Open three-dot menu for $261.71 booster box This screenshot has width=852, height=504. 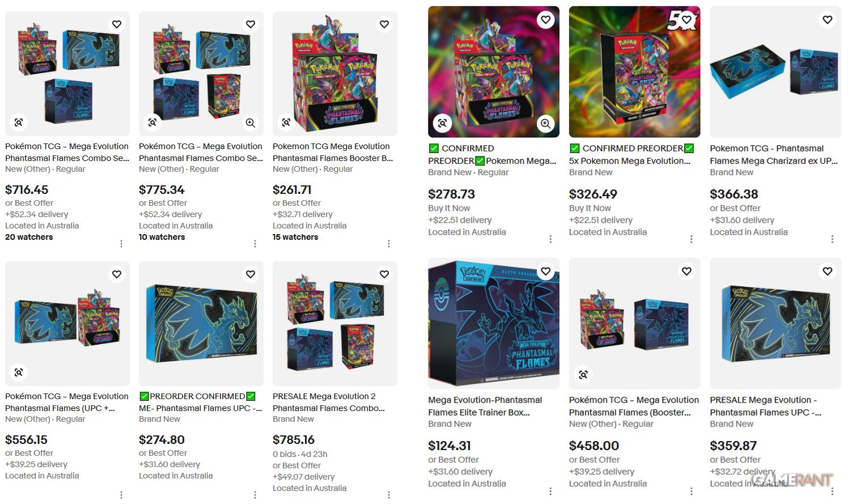[x=389, y=244]
